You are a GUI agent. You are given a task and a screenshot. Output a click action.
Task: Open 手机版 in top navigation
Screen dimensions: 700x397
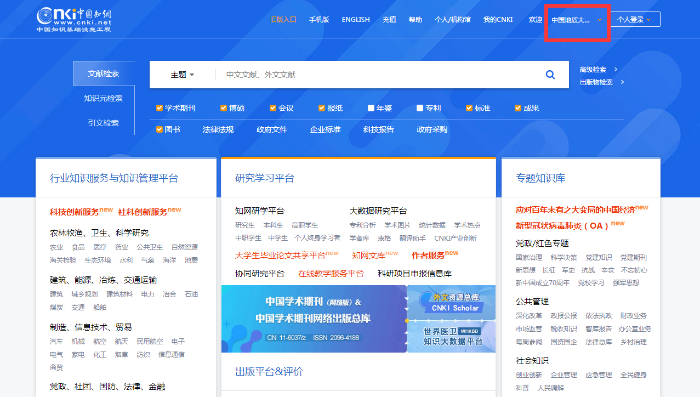coord(319,20)
